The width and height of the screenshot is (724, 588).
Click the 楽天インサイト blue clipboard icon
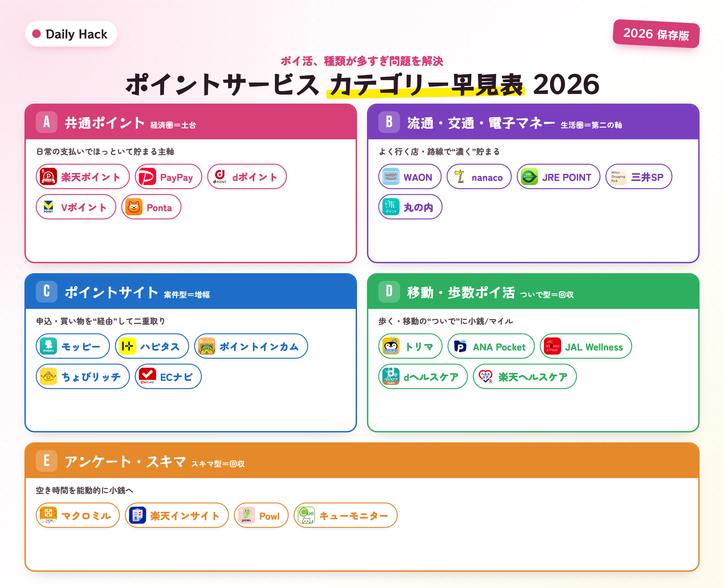[138, 515]
